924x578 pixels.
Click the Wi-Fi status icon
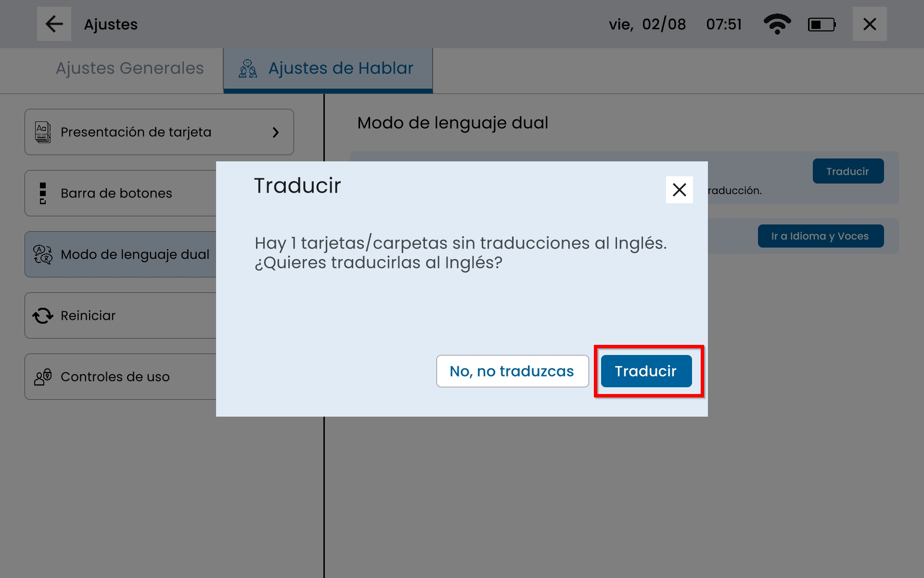pyautogui.click(x=777, y=24)
